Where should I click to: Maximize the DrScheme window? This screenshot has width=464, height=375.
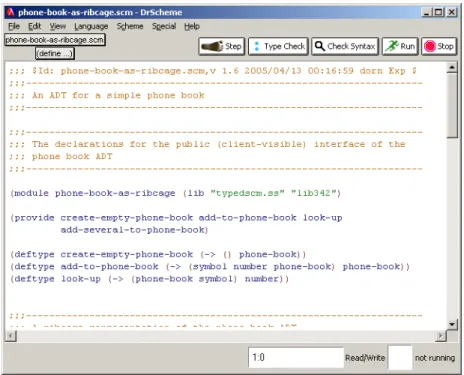tap(439, 13)
